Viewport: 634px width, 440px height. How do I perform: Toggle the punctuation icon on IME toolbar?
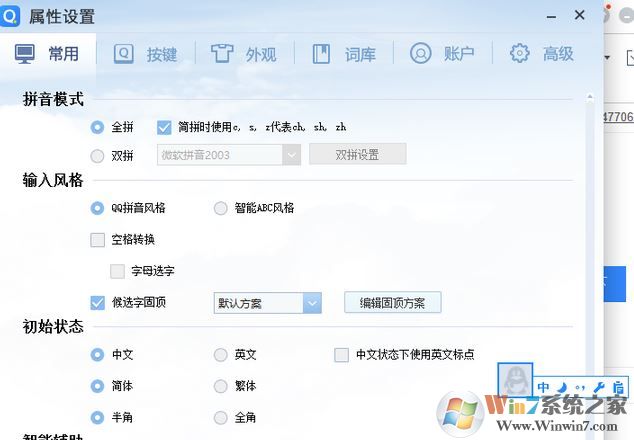tap(580, 387)
